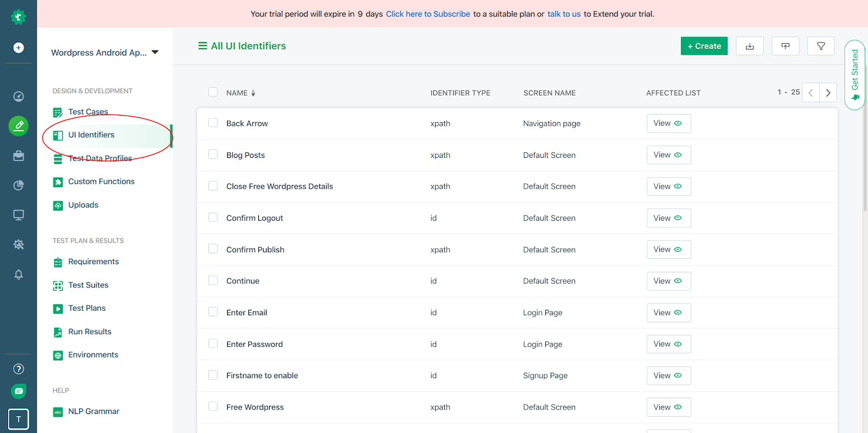
Task: Check the select-all checkbox in table header
Action: coord(213,92)
